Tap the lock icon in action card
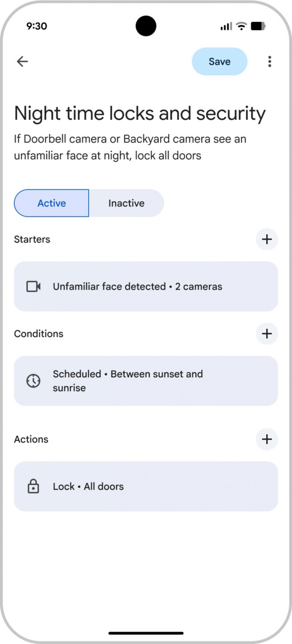 click(x=33, y=486)
